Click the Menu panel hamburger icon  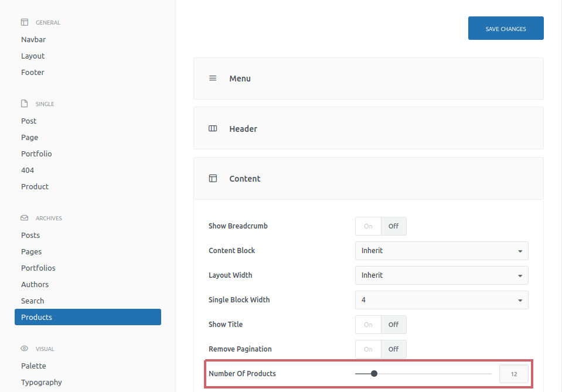click(x=213, y=78)
